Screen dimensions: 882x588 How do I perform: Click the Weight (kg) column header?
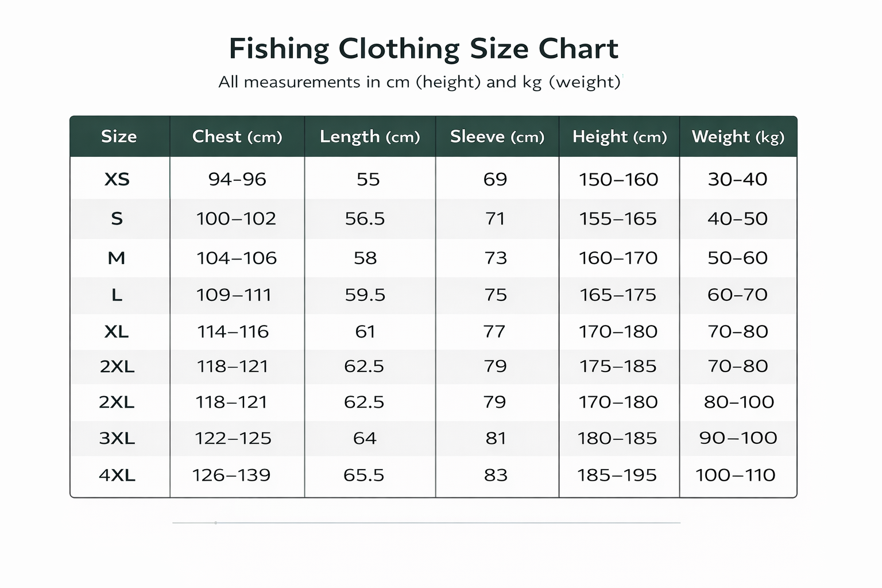click(x=738, y=137)
